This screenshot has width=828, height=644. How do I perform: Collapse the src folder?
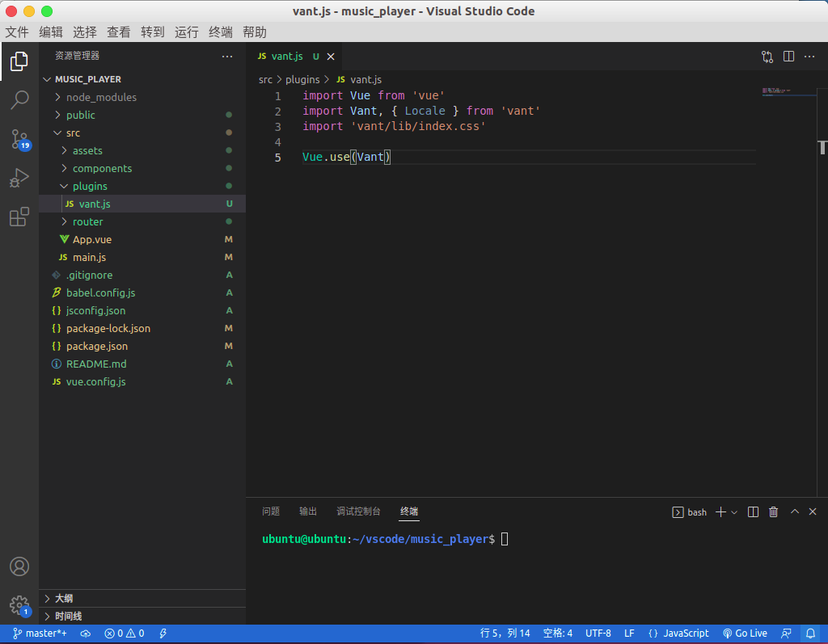[x=142, y=133]
